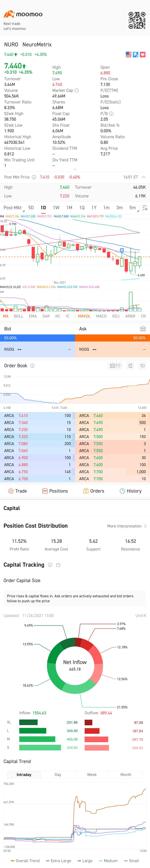This screenshot has width=150, height=868.
Task: Tap the pink heart favorite icon
Action: [x=143, y=55]
